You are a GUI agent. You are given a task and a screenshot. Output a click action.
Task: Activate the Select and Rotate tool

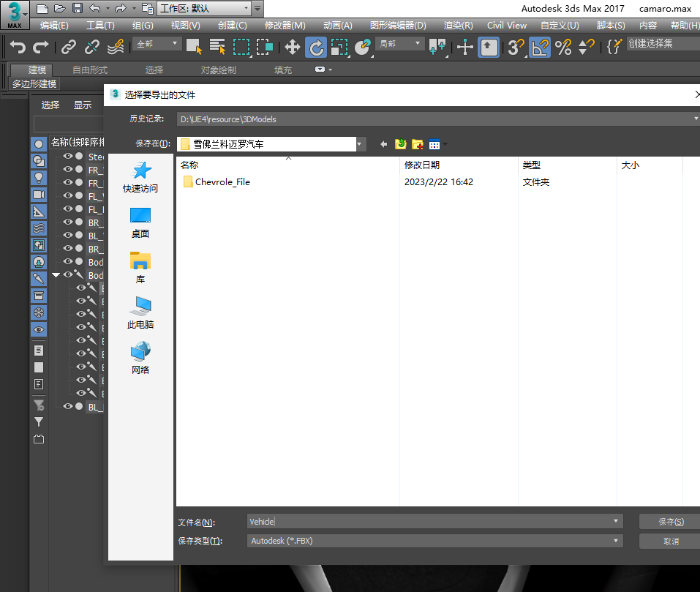pyautogui.click(x=316, y=48)
